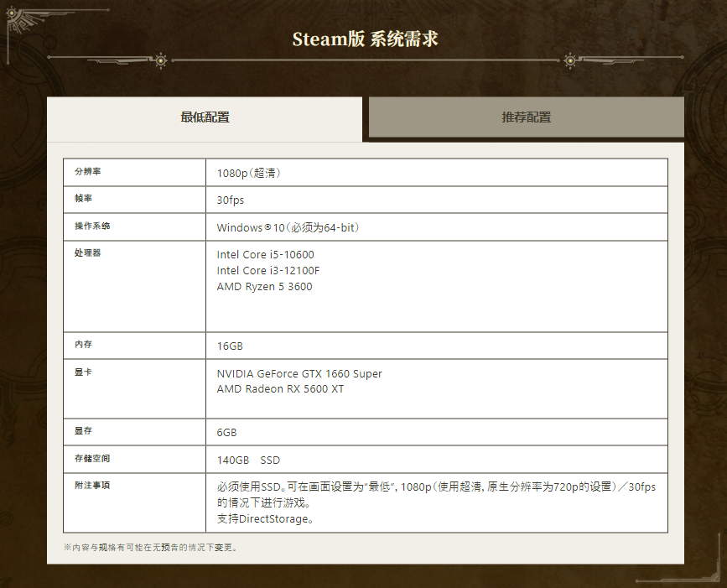Click the Intel Core i3-12100F entry

[268, 270]
